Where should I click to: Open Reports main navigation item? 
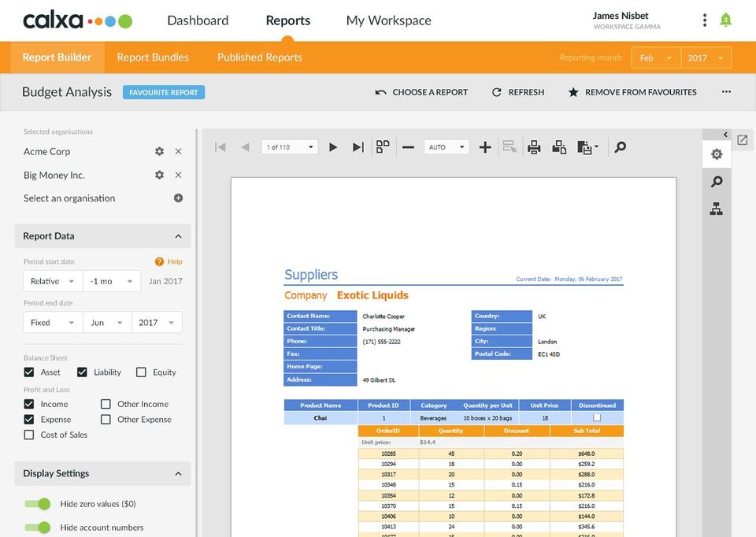(x=288, y=20)
